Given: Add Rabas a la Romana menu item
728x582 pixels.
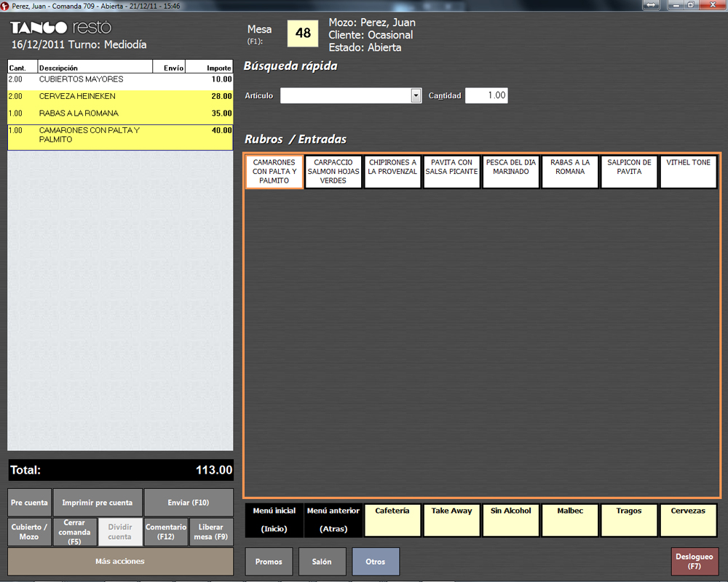Looking at the screenshot, I should click(570, 172).
